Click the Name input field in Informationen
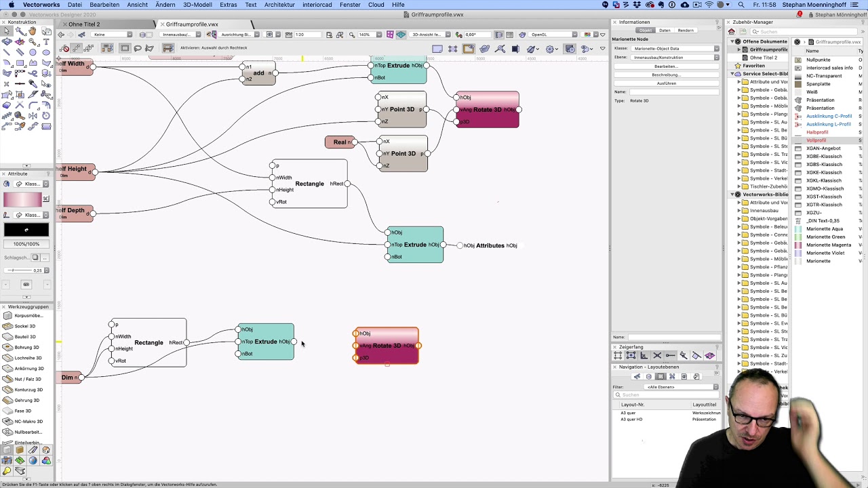The image size is (868, 488). coord(674,92)
